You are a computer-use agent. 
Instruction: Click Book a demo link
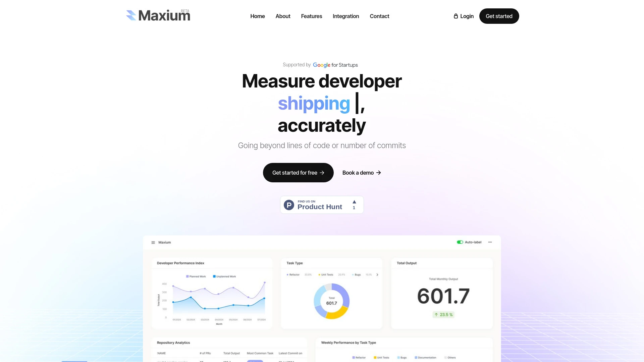pyautogui.click(x=361, y=172)
